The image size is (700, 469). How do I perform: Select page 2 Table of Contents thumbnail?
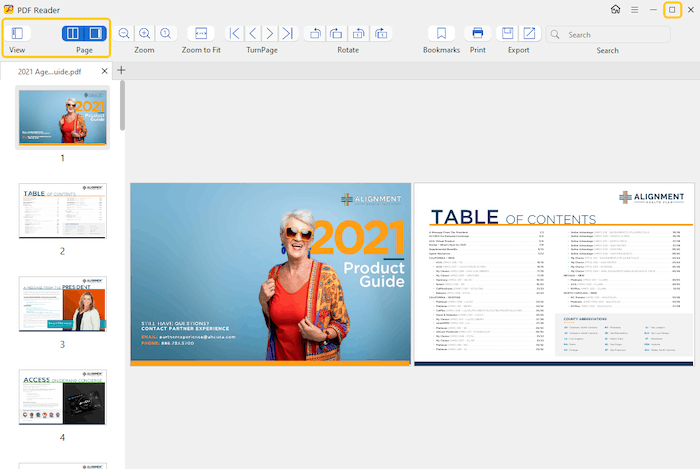pyautogui.click(x=62, y=211)
